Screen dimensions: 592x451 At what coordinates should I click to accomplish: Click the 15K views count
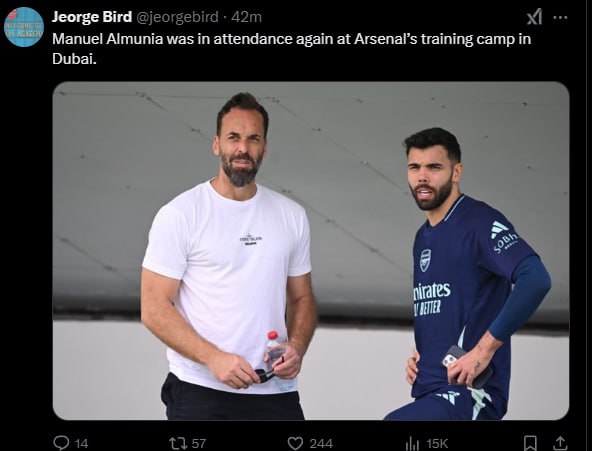[x=437, y=443]
